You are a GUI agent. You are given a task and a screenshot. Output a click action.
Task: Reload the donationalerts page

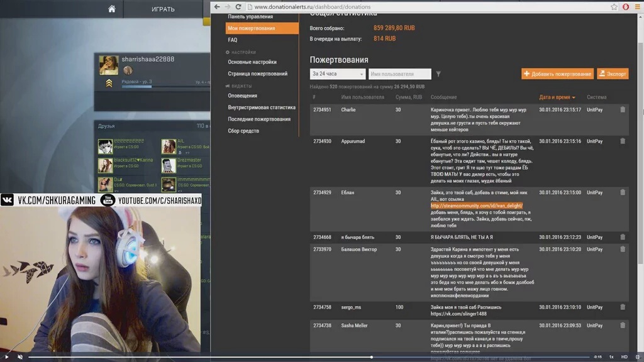[x=238, y=6]
